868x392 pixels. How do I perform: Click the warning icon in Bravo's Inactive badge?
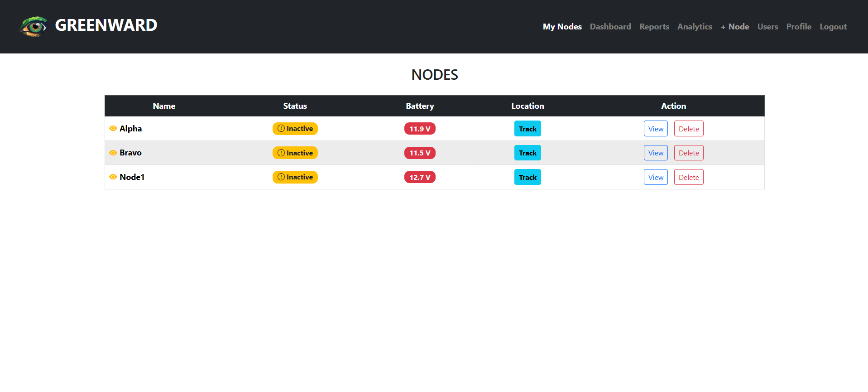pyautogui.click(x=281, y=153)
